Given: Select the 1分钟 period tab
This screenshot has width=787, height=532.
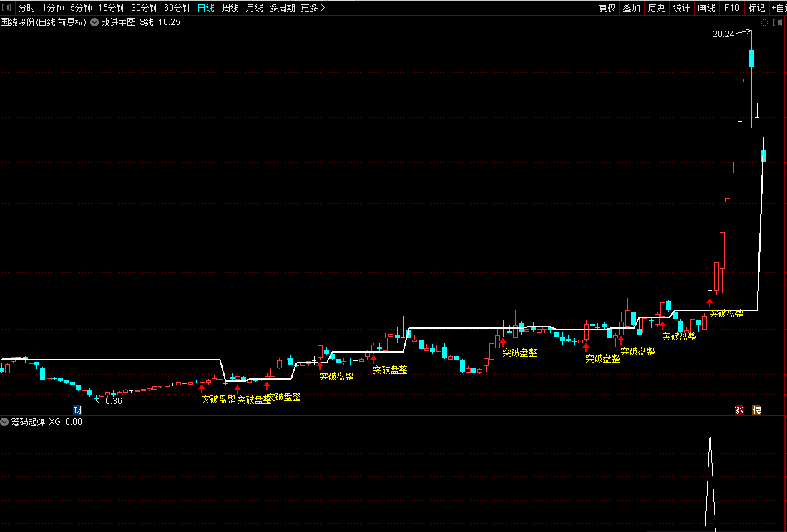Looking at the screenshot, I should 53,8.
